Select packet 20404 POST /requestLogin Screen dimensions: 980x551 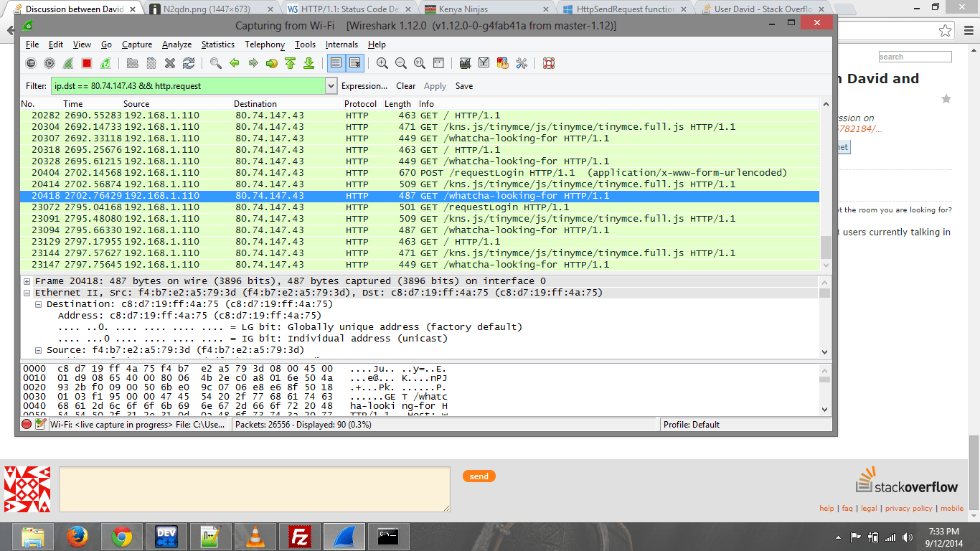(420, 173)
